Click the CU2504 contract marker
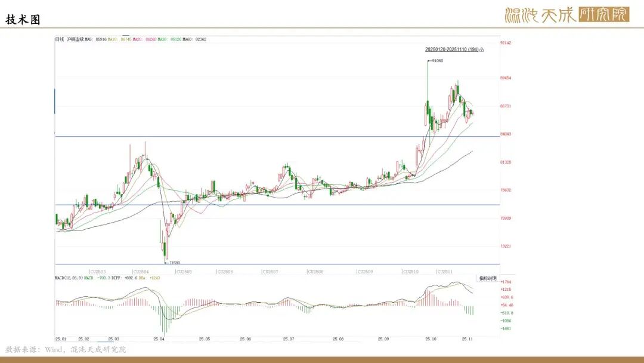Screen dimensions: 644x363 click(x=141, y=272)
